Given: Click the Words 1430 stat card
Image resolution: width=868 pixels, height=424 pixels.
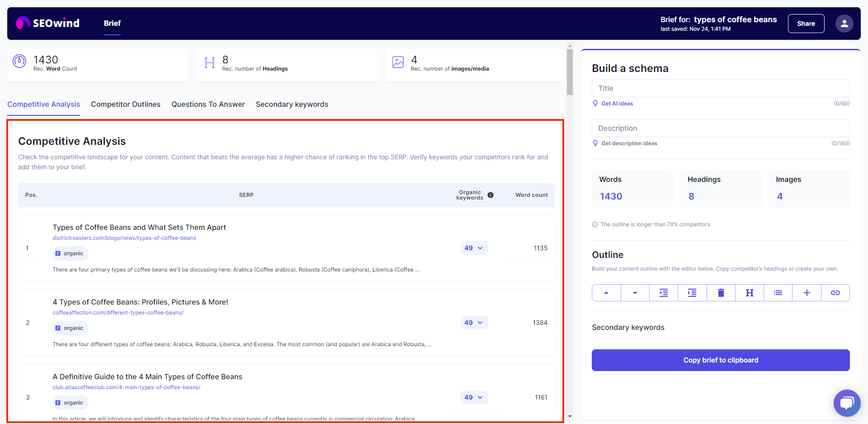Looking at the screenshot, I should click(632, 189).
